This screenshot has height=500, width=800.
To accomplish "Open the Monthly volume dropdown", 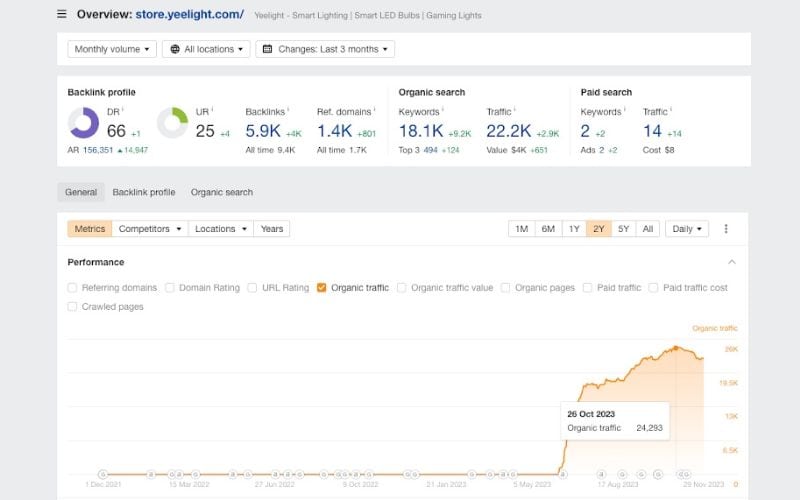I will pyautogui.click(x=112, y=49).
